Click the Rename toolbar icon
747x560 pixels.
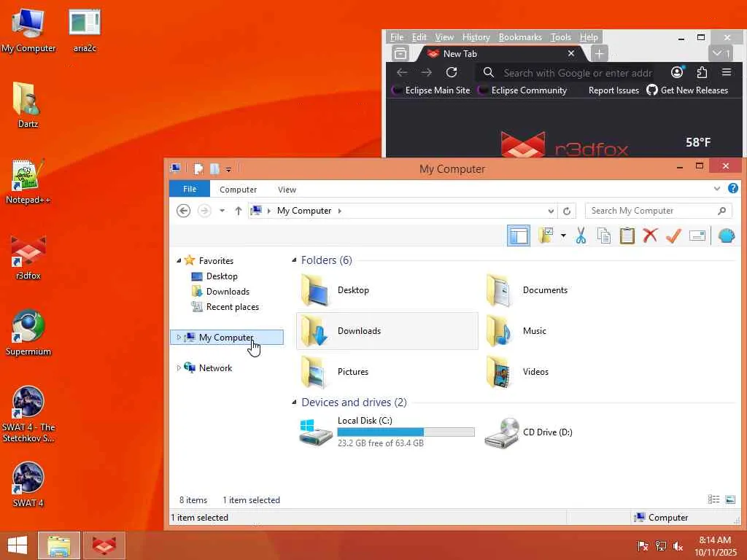697,236
